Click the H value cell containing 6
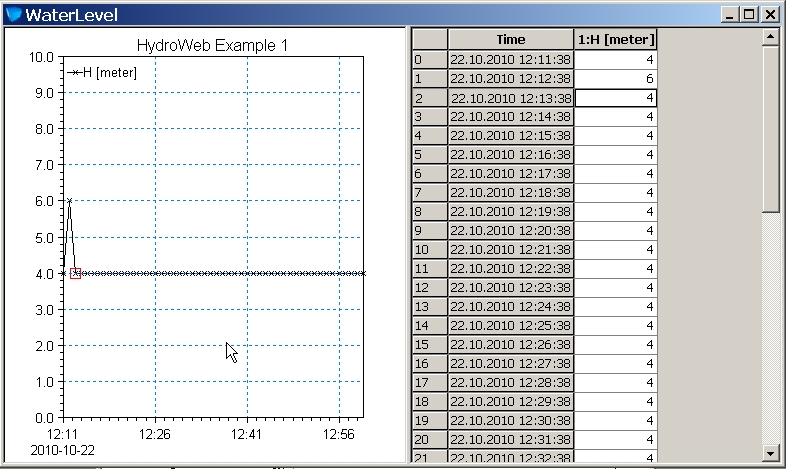The height and width of the screenshot is (469, 786). point(616,78)
